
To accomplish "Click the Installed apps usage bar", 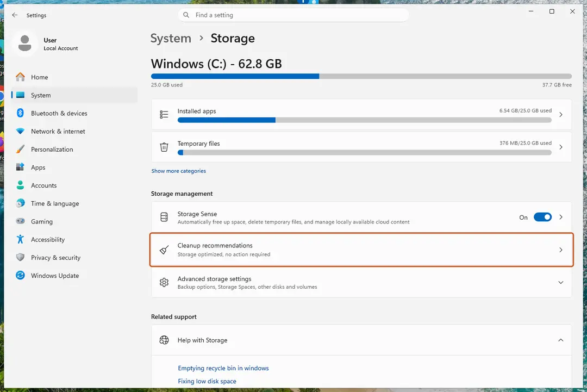I will (x=364, y=120).
